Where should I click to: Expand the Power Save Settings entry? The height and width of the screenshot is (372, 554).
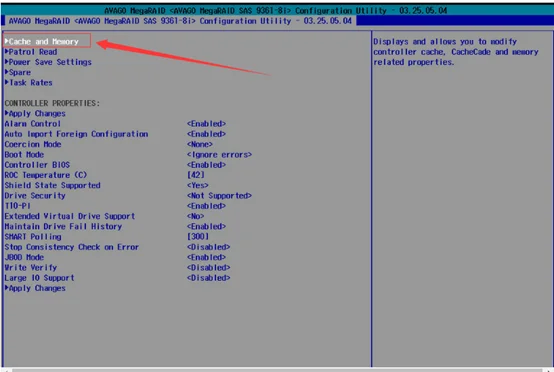pos(48,62)
